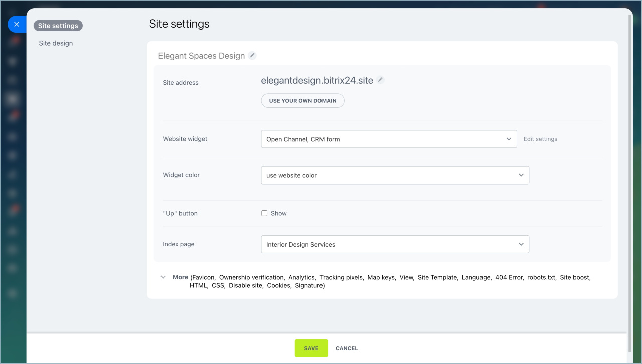Cancel the site settings changes
The image size is (642, 364).
point(347,348)
